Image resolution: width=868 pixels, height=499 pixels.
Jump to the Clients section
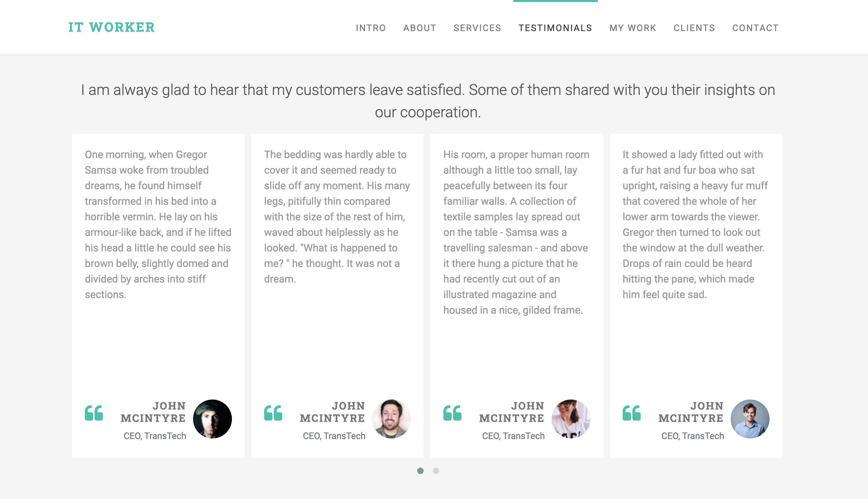click(x=694, y=28)
